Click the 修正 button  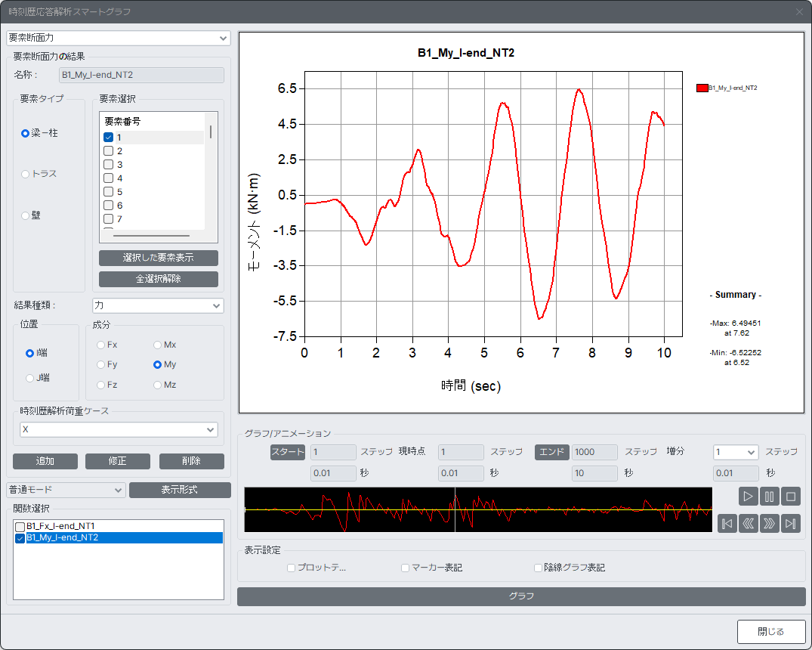118,461
